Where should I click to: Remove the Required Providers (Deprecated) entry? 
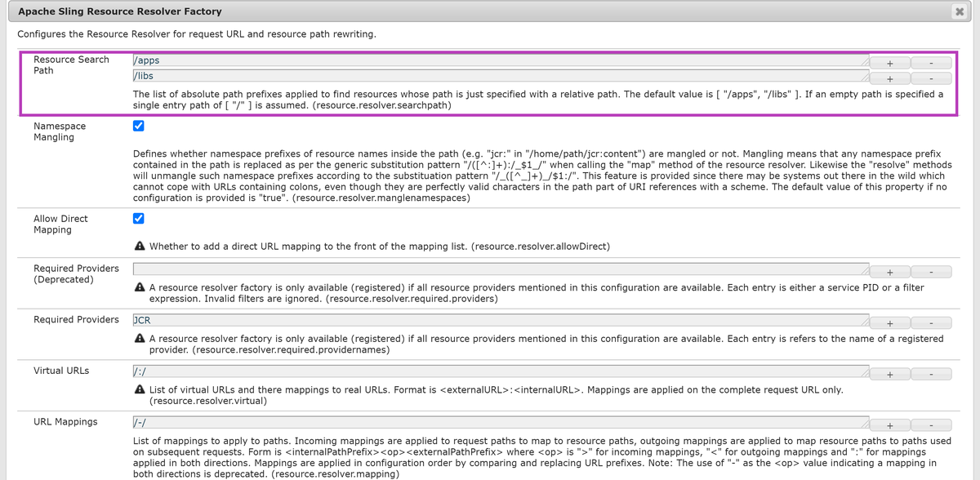pos(931,272)
